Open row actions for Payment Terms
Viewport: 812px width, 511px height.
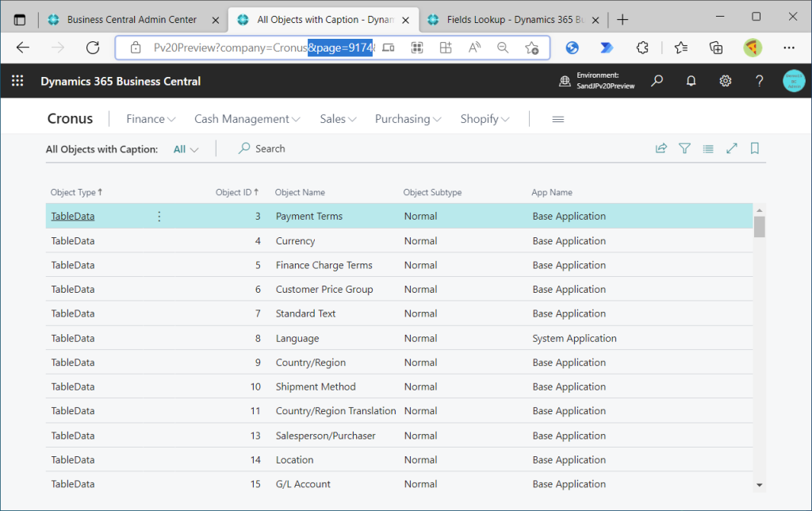click(159, 216)
